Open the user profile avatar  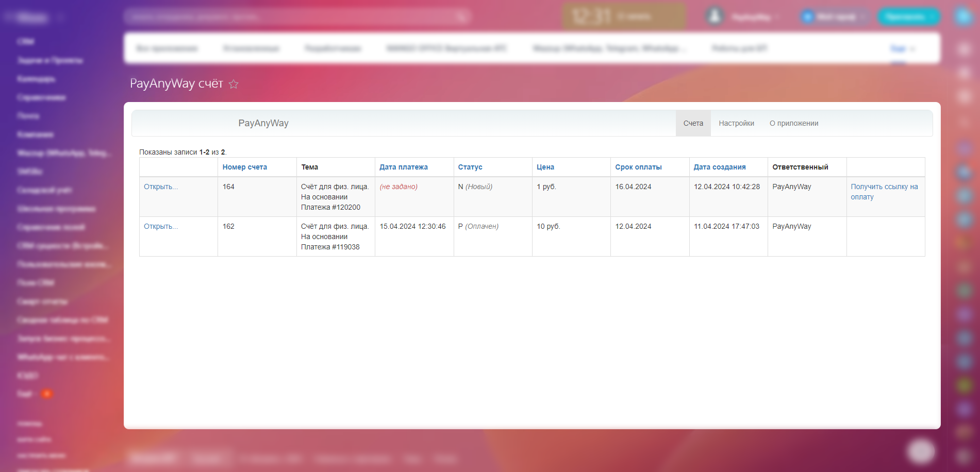[x=715, y=16]
